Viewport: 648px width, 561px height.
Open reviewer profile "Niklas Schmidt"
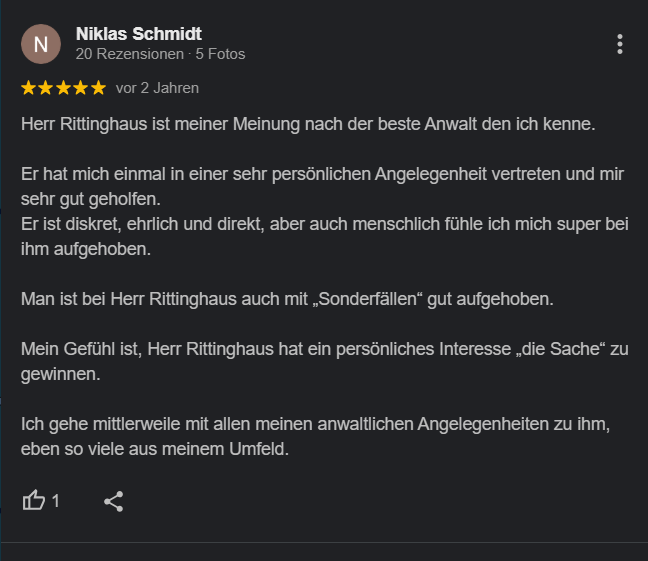139,34
